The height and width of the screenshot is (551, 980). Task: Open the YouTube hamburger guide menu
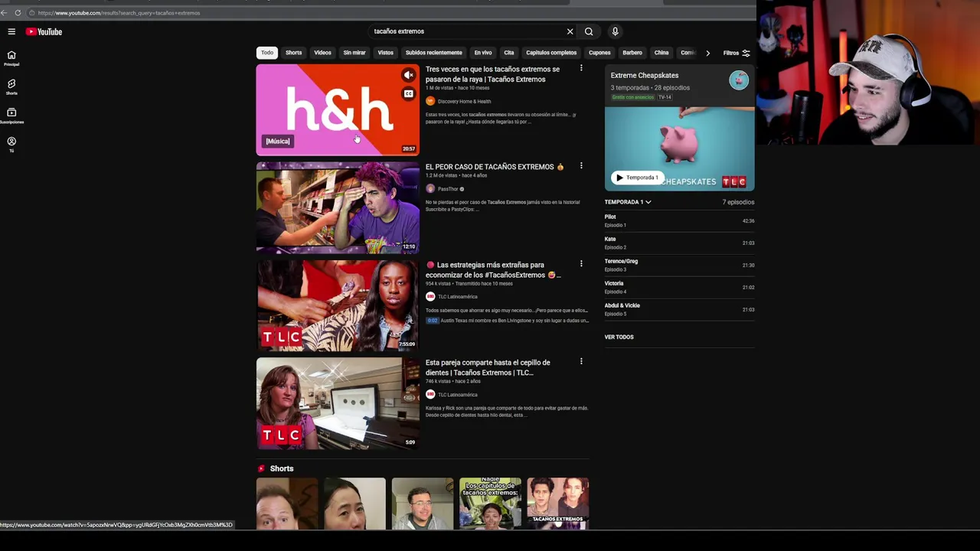pyautogui.click(x=11, y=31)
